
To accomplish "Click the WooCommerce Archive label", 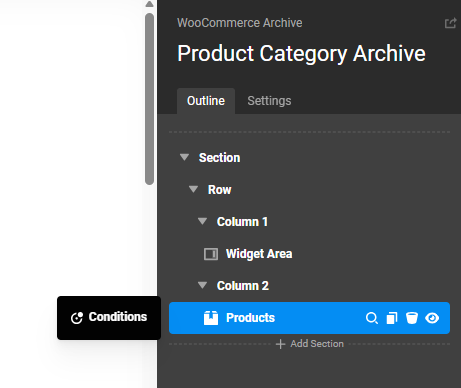I will [x=240, y=23].
